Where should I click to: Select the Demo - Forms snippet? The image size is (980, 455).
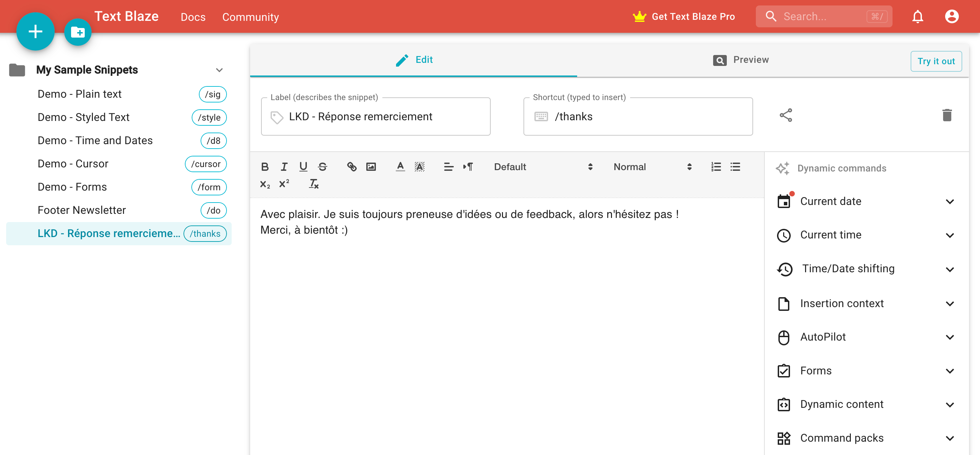pos(119,187)
